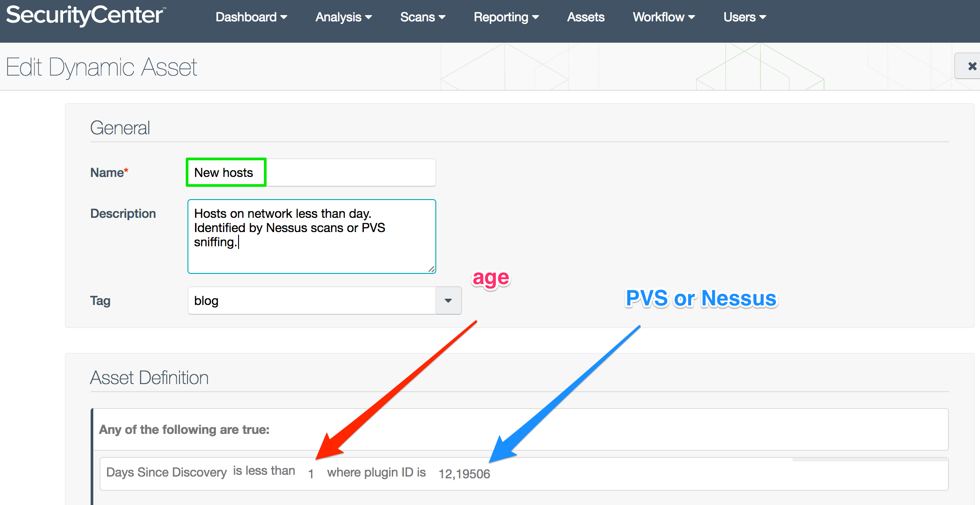
Task: Click the Asset Definition section heading
Action: pyautogui.click(x=149, y=378)
